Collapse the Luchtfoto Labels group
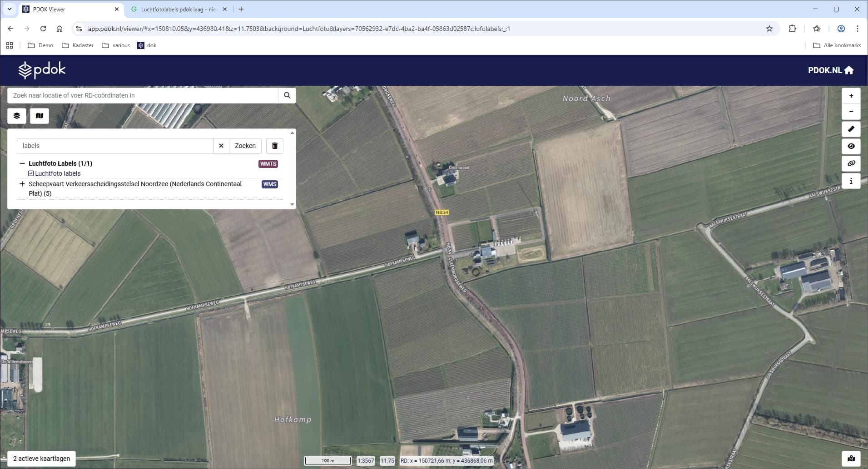This screenshot has height=469, width=868. 22,163
